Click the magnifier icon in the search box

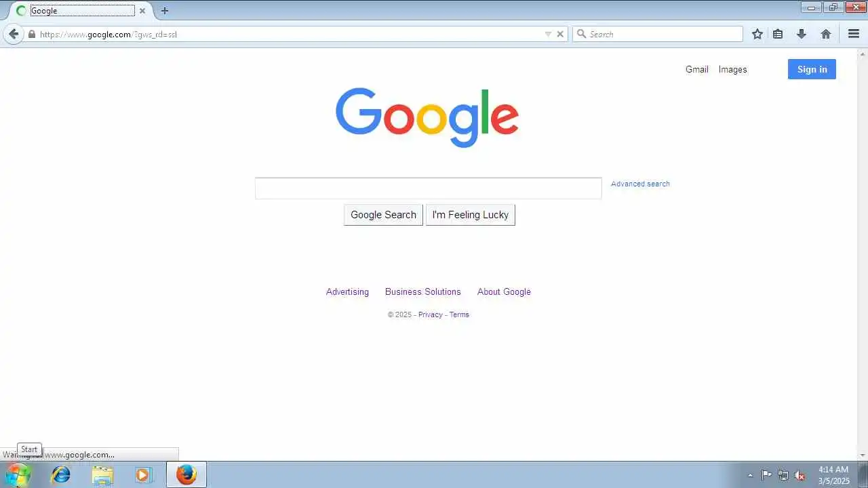581,34
